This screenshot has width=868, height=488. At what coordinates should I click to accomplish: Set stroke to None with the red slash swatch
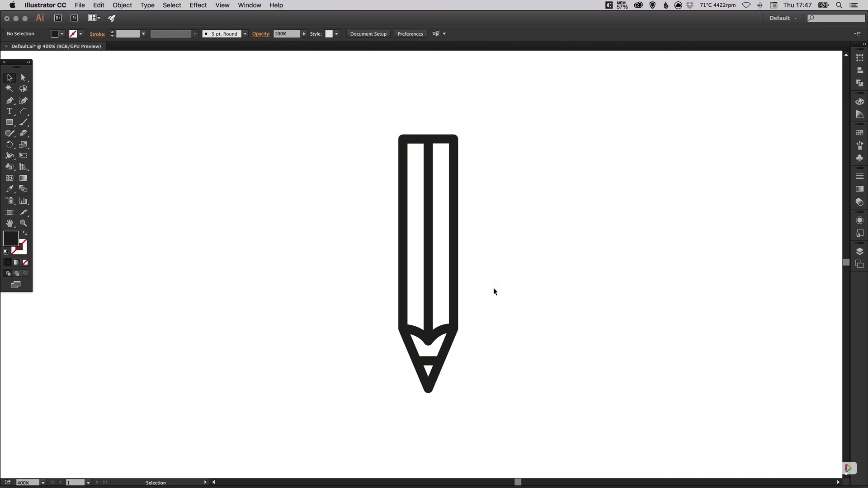25,262
